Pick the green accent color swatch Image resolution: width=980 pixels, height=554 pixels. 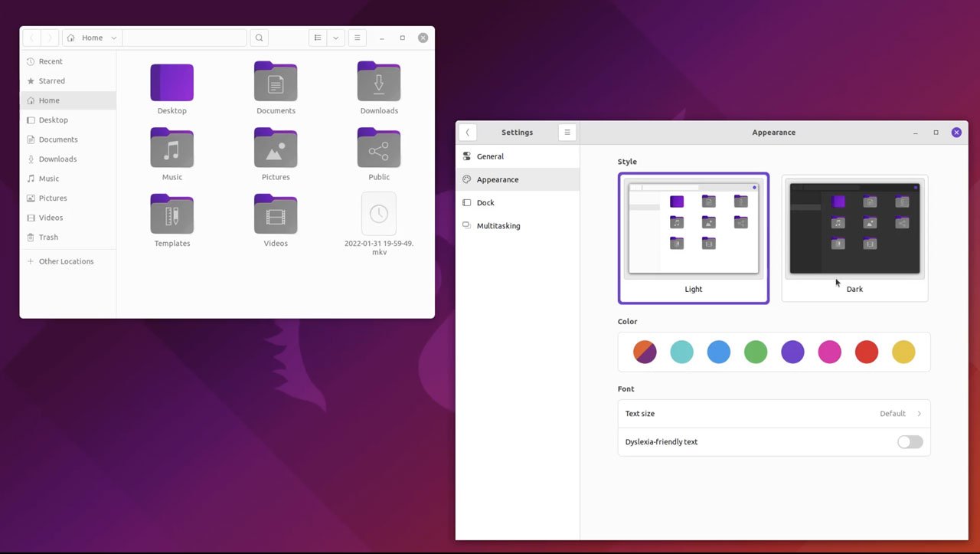pos(756,352)
